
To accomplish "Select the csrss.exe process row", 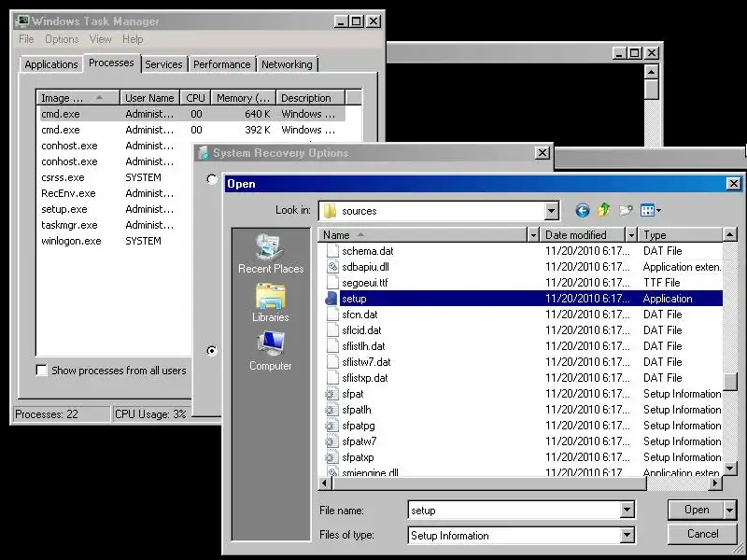I will pyautogui.click(x=115, y=177).
